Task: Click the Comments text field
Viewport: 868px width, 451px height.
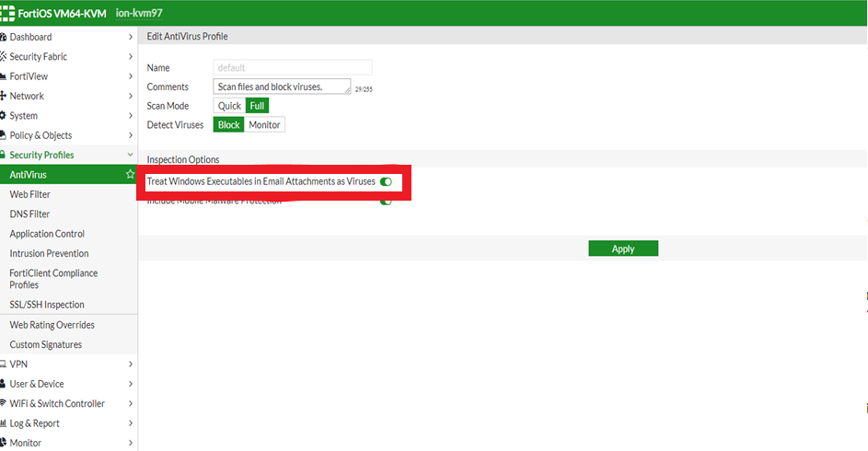Action: tap(282, 87)
